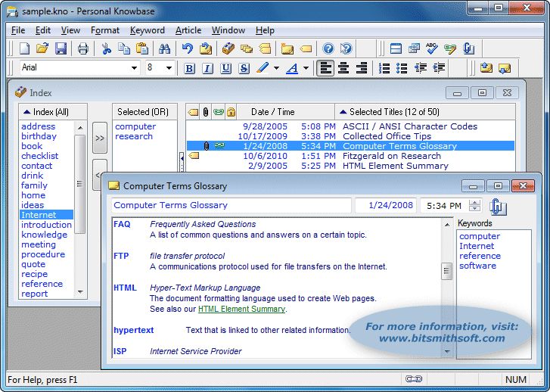
Task: Click the blue Help question mark icon
Action: tap(328, 48)
